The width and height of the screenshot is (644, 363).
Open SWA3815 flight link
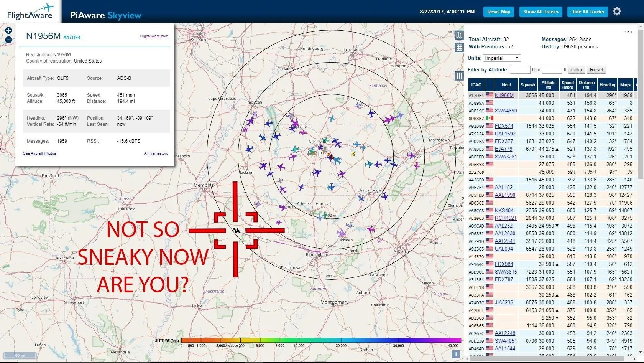point(506,272)
